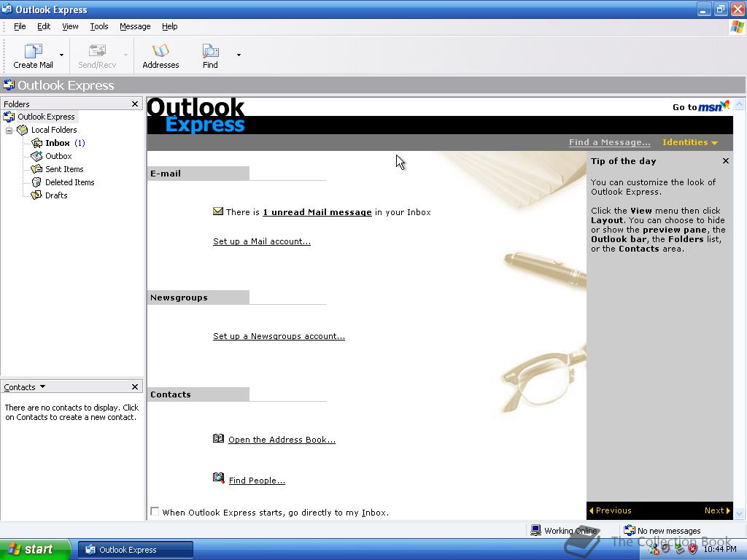Select the Drafts folder icon
This screenshot has width=747, height=560.
point(36,195)
